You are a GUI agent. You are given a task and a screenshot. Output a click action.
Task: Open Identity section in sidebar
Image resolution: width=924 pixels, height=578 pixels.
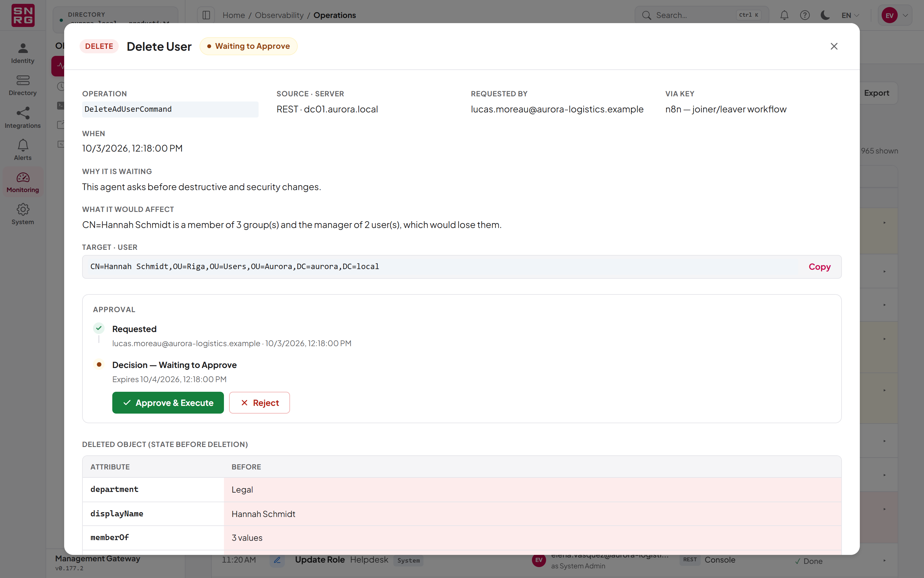pos(22,53)
